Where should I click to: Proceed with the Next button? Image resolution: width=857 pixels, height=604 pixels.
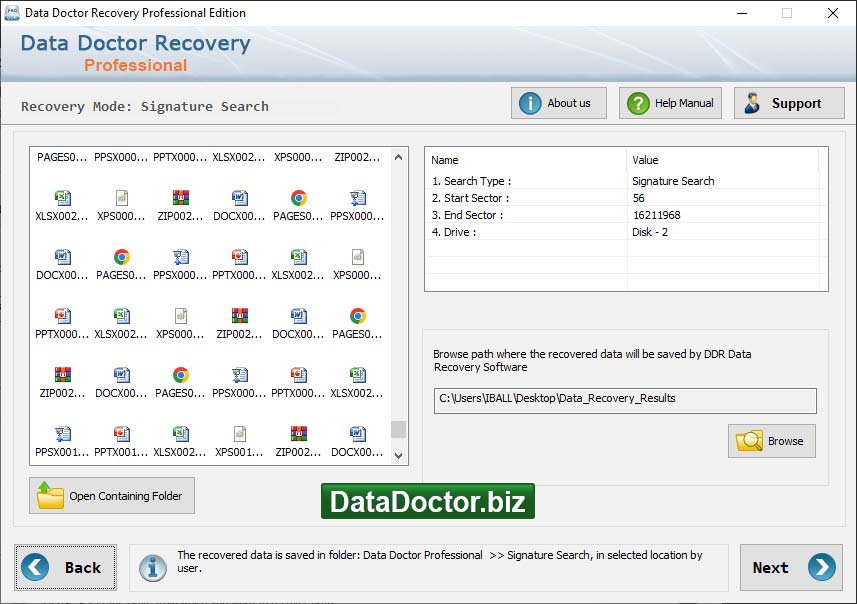(791, 567)
